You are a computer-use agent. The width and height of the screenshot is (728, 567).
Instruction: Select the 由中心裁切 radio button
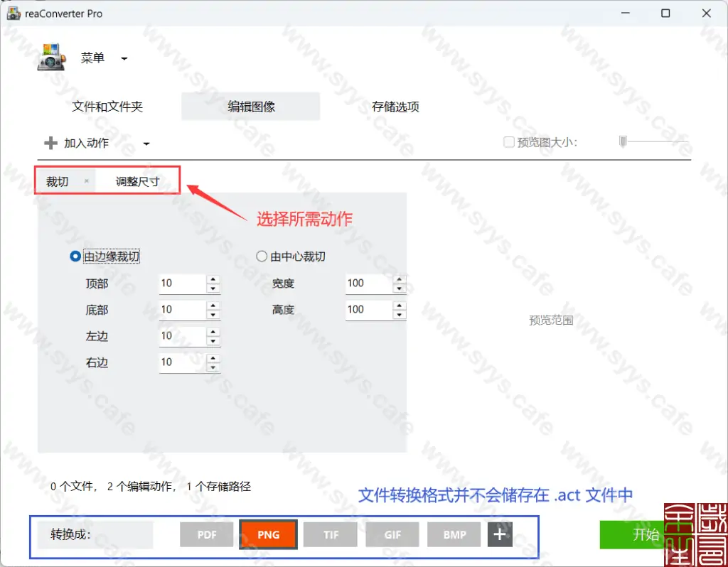pyautogui.click(x=261, y=256)
